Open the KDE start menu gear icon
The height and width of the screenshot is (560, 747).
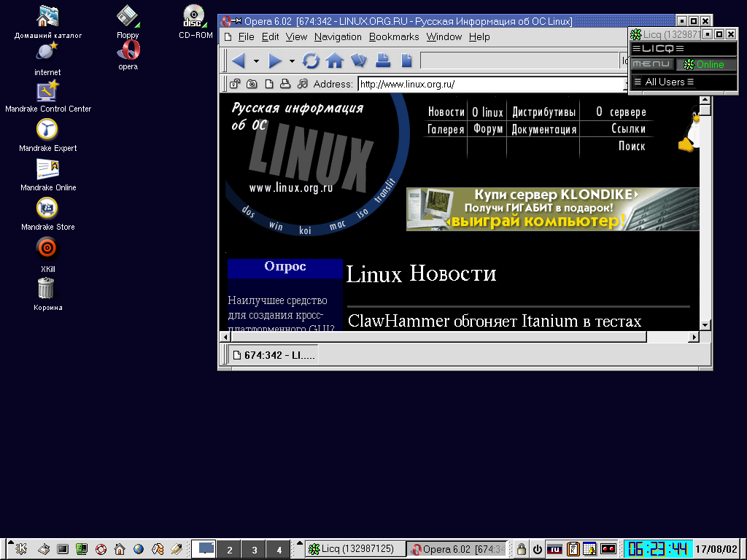point(21,549)
